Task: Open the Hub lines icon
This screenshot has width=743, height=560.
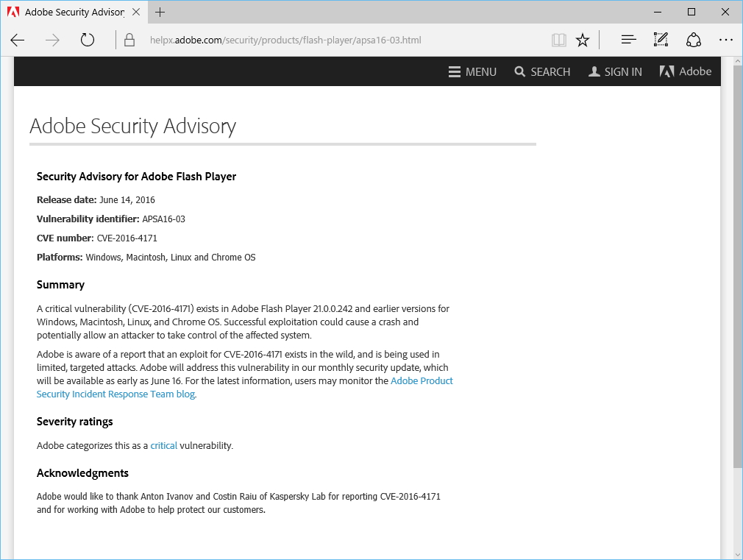Action: point(628,40)
